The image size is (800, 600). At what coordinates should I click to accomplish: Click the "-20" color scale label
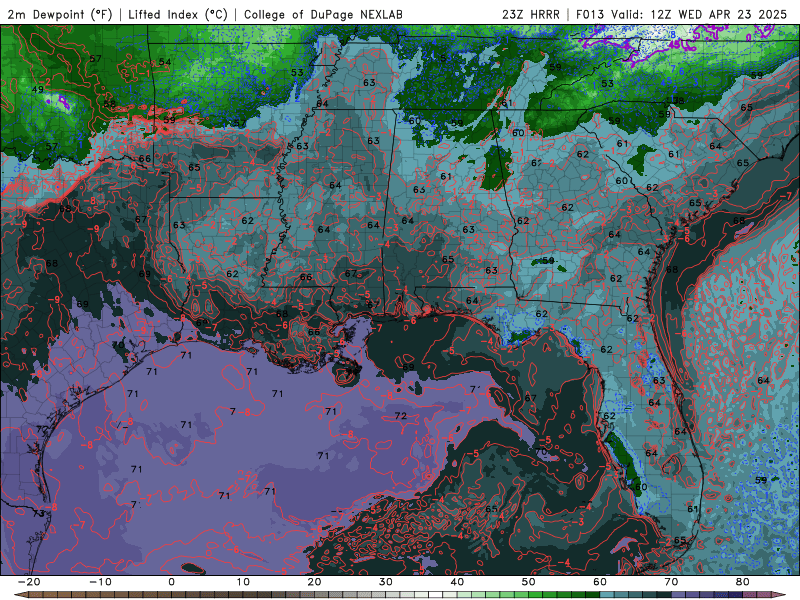[29, 582]
